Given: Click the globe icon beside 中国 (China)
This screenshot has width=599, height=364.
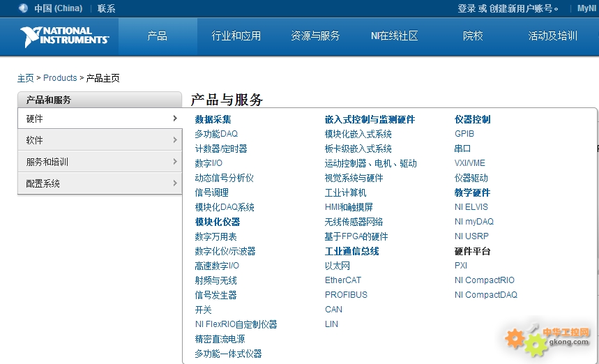Looking at the screenshot, I should [23, 8].
